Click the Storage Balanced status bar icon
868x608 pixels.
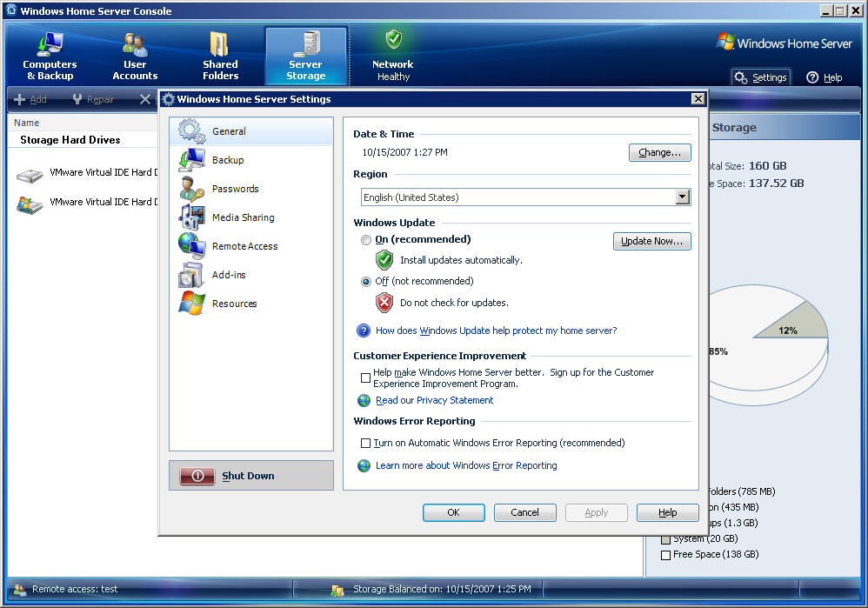[x=337, y=591]
